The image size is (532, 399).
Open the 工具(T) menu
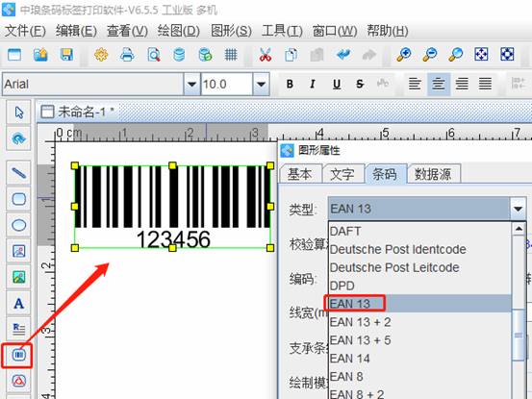282,31
